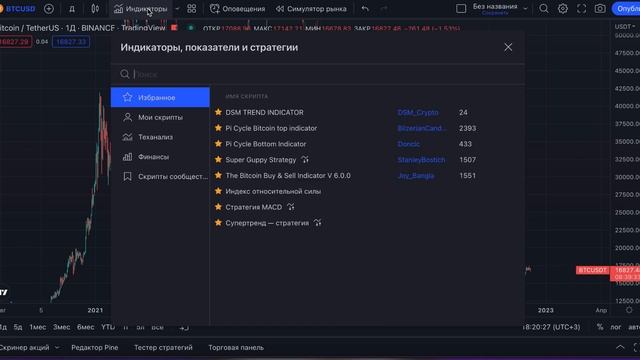Select 5д date range

point(18,327)
